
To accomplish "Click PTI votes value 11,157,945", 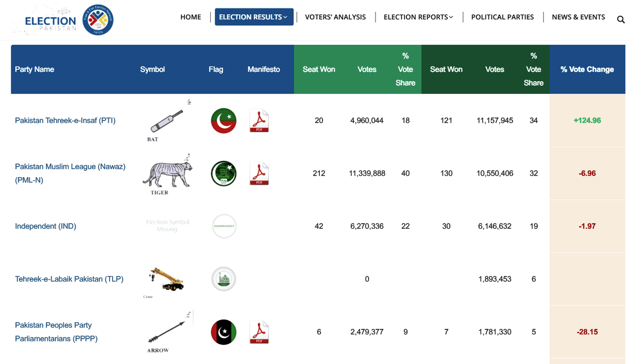I will click(x=495, y=121).
